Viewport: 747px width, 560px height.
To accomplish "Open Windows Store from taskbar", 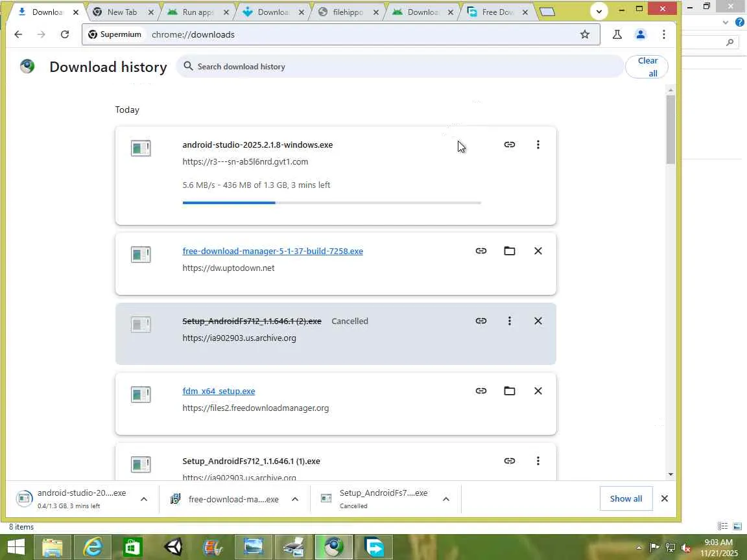I will 132,546.
